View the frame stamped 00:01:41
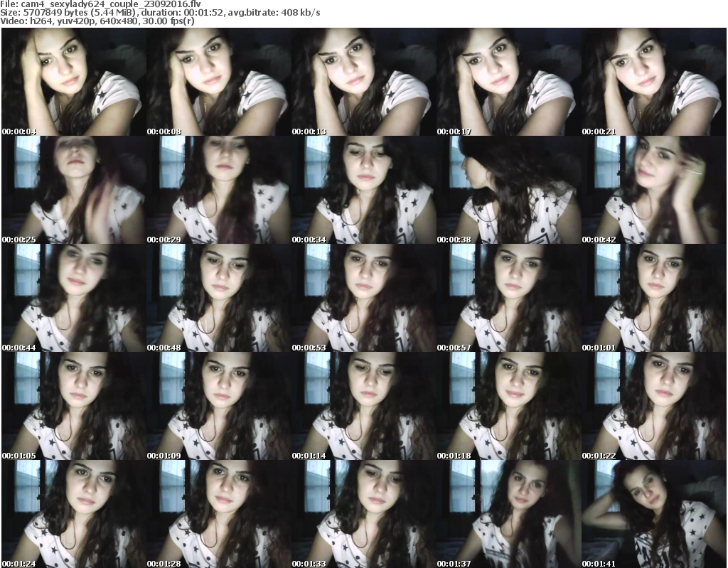 654,514
